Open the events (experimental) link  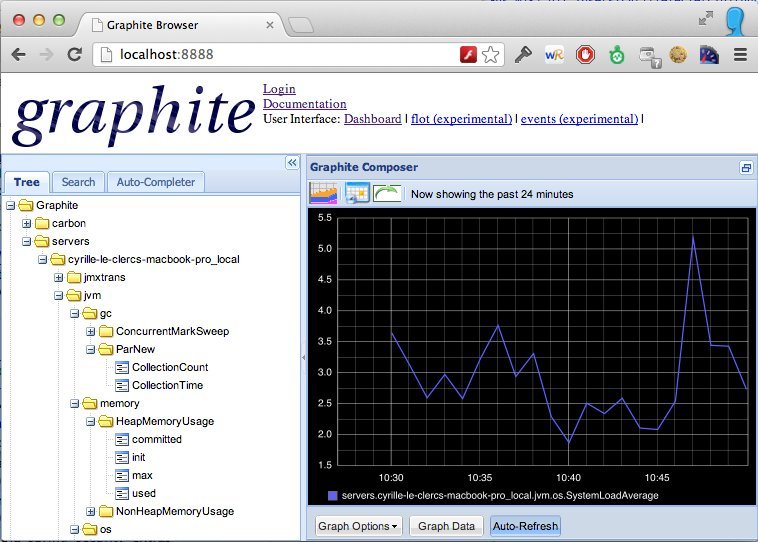[x=579, y=119]
